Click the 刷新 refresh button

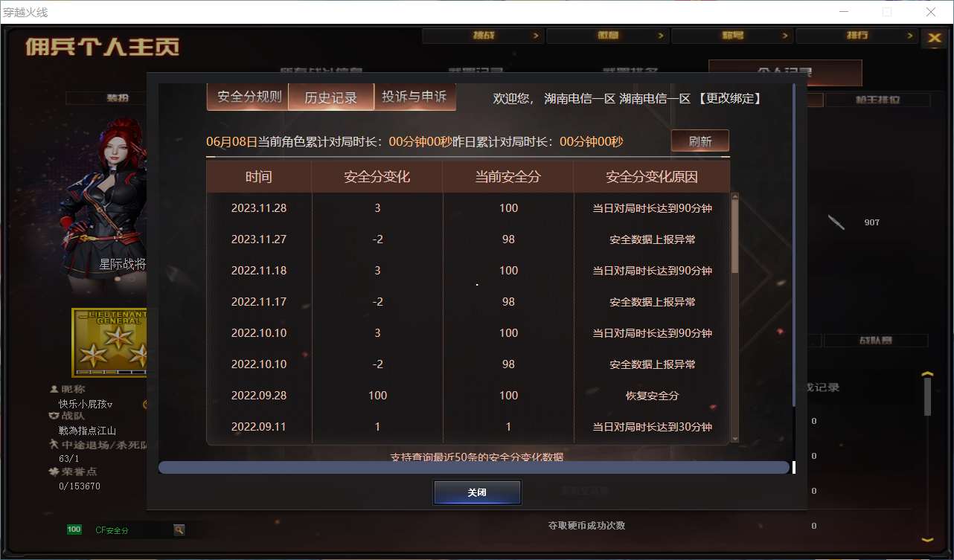point(700,141)
